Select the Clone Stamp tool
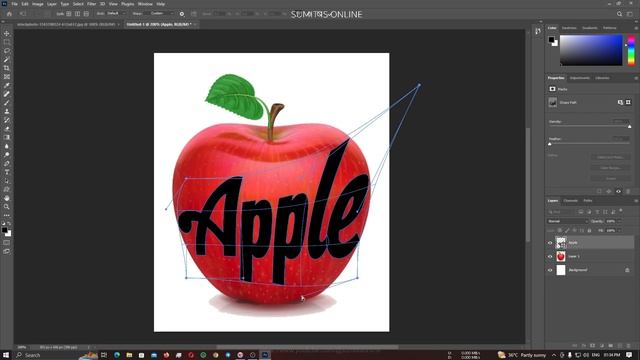 tap(7, 111)
